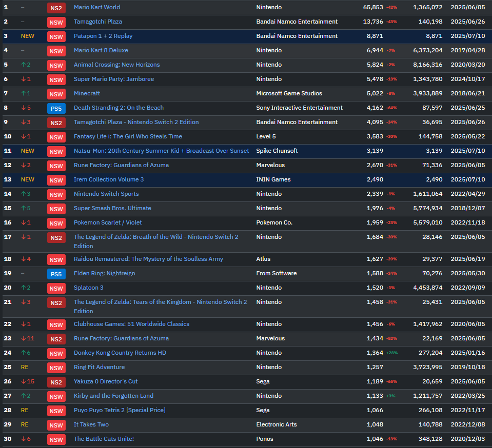
Task: Click the NSW badge beside Ring Fit Adventure
Action: [56, 368]
